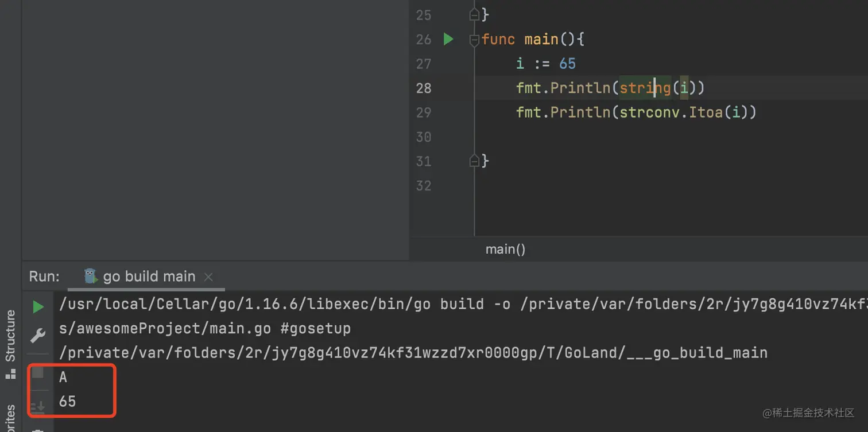The height and width of the screenshot is (432, 868).
Task: Collapse the func main fold marker
Action: pyautogui.click(x=474, y=40)
